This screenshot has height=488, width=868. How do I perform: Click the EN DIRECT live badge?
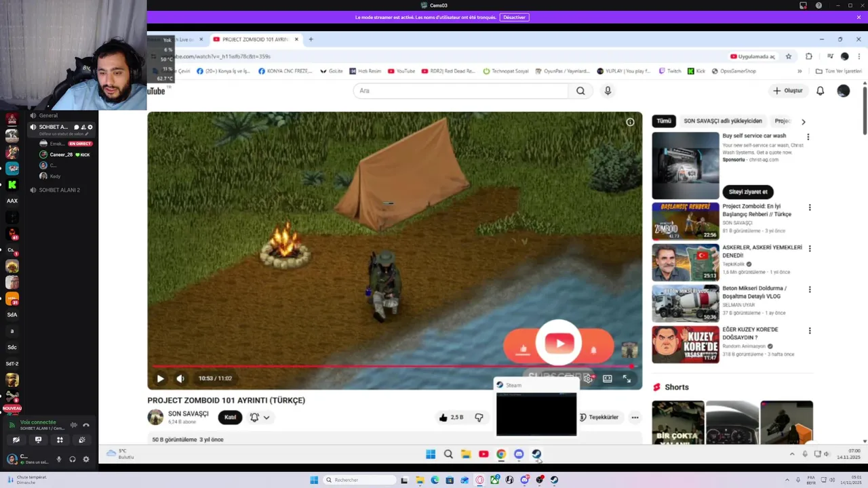coord(80,144)
